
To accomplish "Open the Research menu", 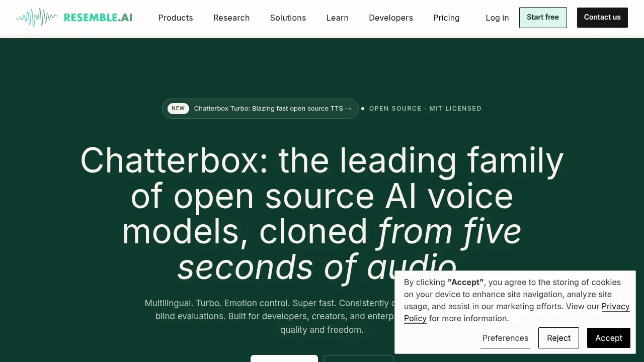I will coord(231,18).
